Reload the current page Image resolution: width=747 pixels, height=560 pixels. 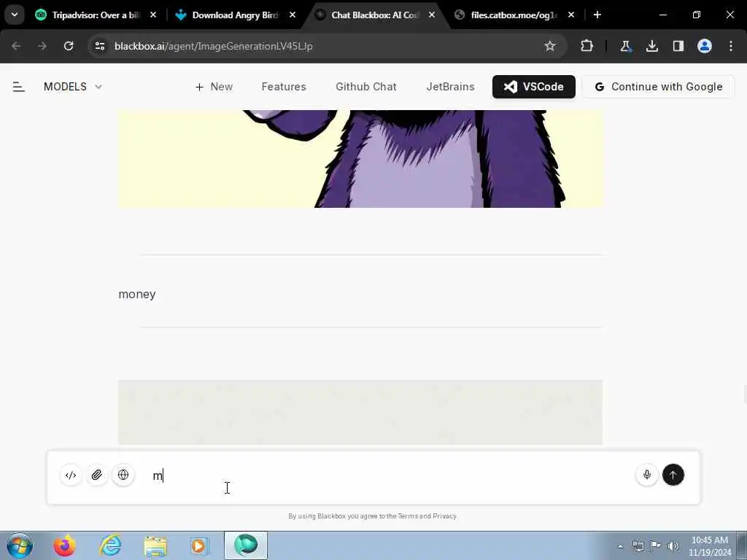point(69,46)
